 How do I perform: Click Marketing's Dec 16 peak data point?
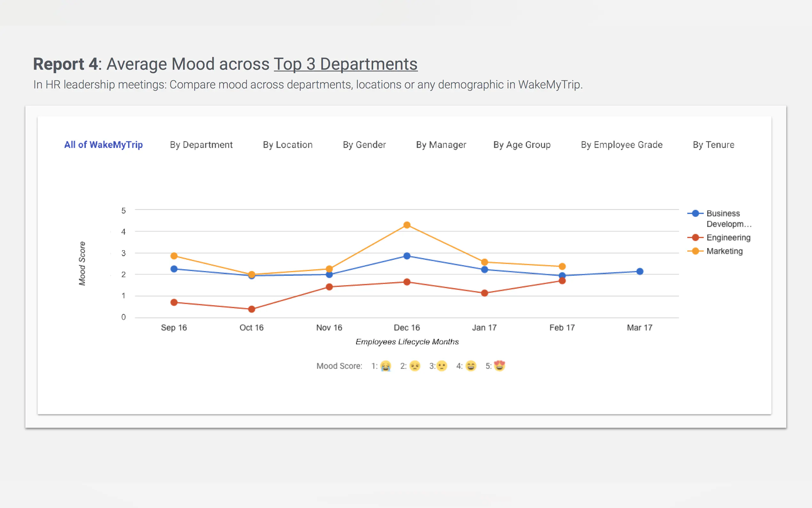click(407, 225)
